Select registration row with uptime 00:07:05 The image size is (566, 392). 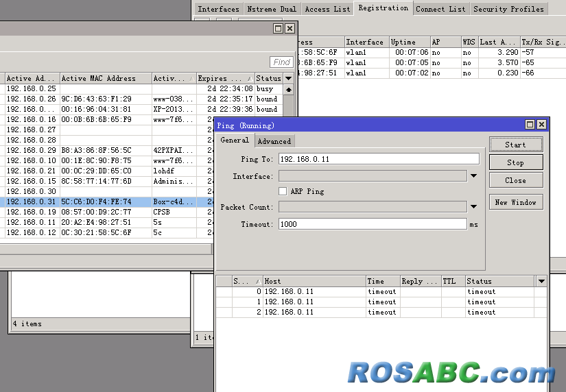[x=432, y=63]
